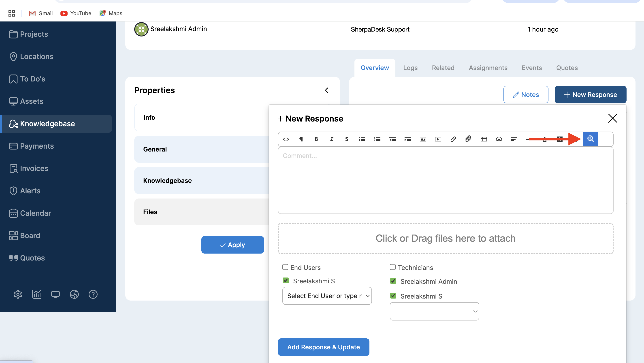Click Add Response & Update button
The height and width of the screenshot is (363, 644).
click(324, 347)
